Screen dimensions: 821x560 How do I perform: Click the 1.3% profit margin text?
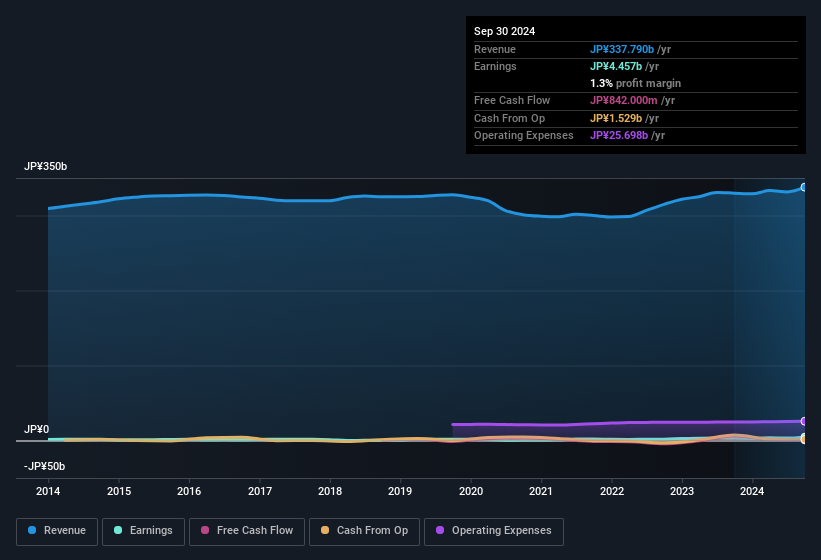(635, 83)
